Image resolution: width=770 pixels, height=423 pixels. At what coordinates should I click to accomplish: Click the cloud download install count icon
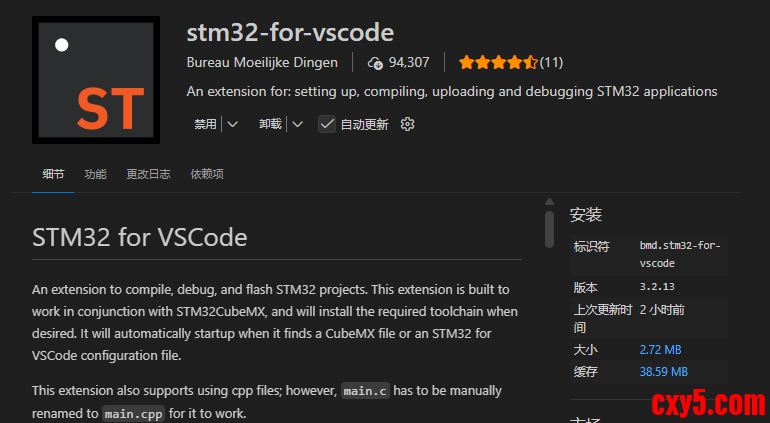click(x=375, y=62)
